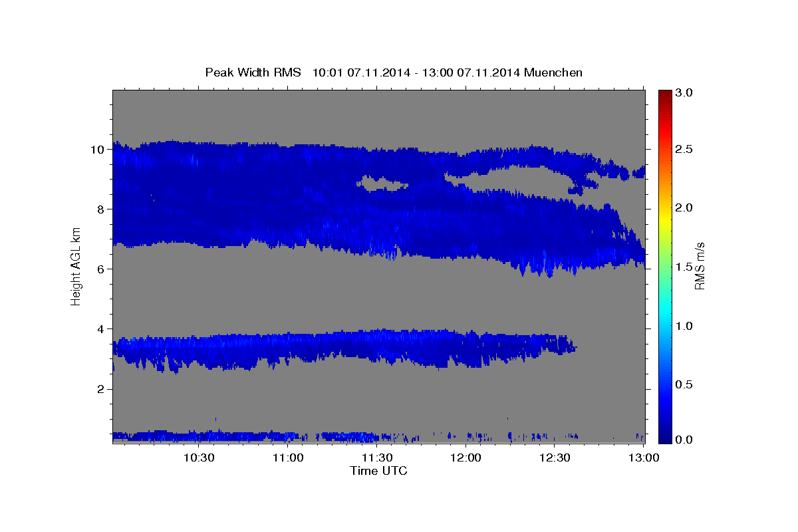Click the colorbar value 2.5
The image size is (798, 532).
685,150
